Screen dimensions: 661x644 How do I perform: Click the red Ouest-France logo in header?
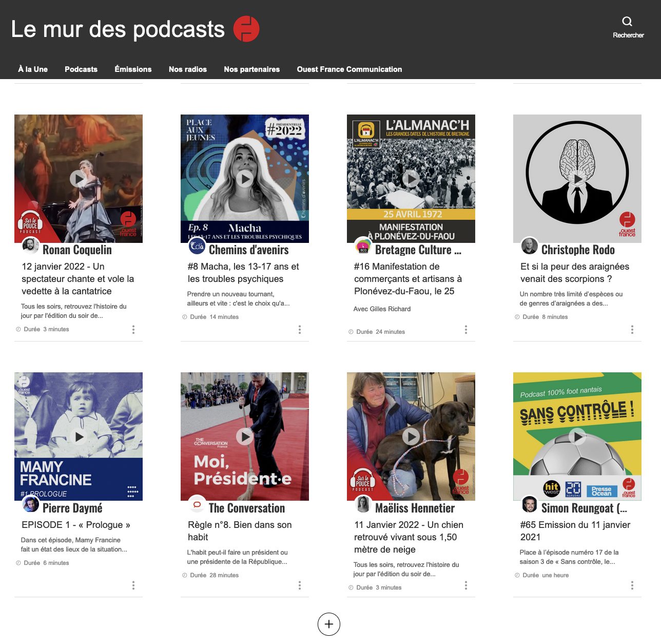(x=246, y=29)
